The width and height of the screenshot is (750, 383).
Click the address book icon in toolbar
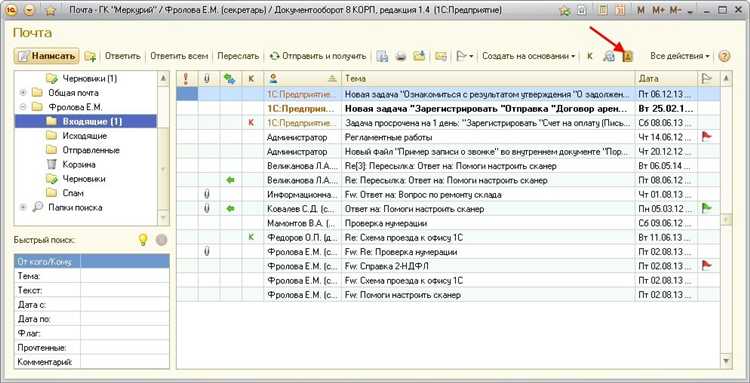(x=627, y=56)
